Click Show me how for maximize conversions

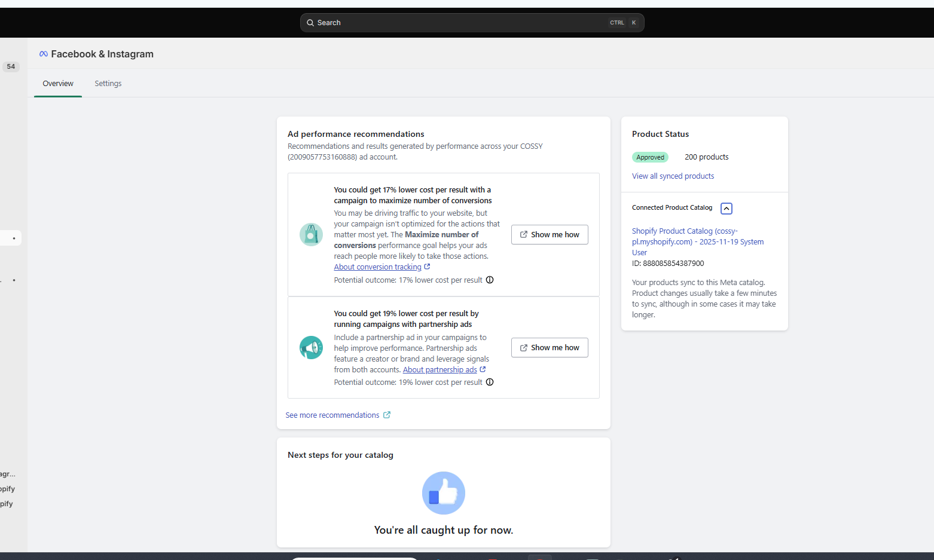550,234
